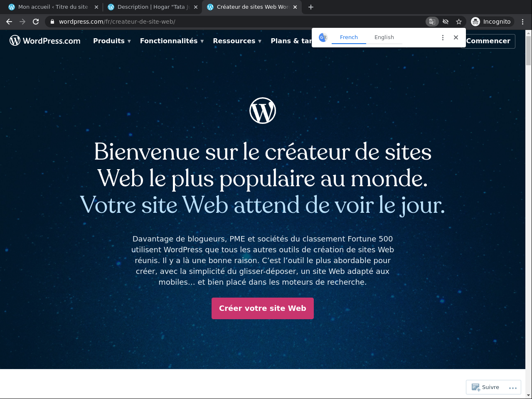Expand the Fonctionnalités dropdown menu
The image size is (532, 399).
coord(172,41)
